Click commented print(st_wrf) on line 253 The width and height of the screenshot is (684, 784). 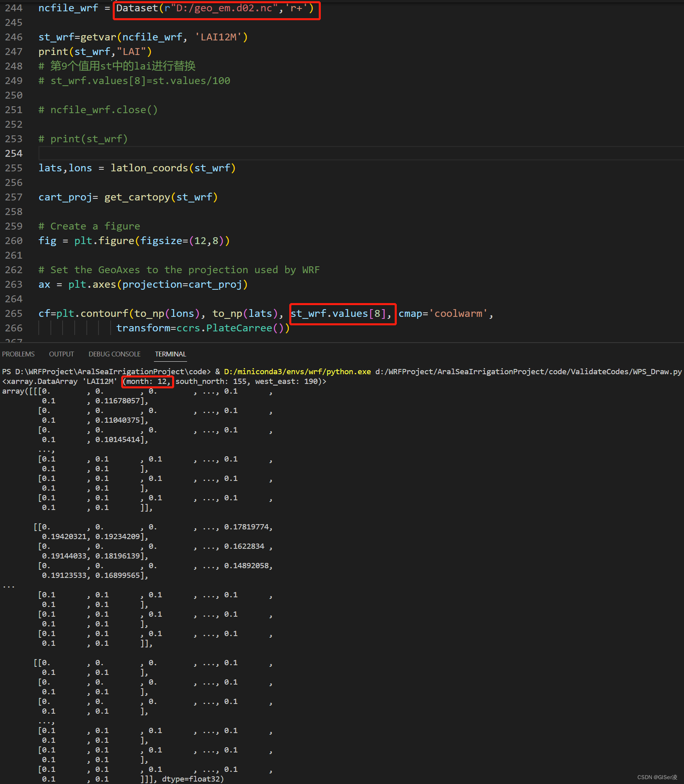click(83, 139)
